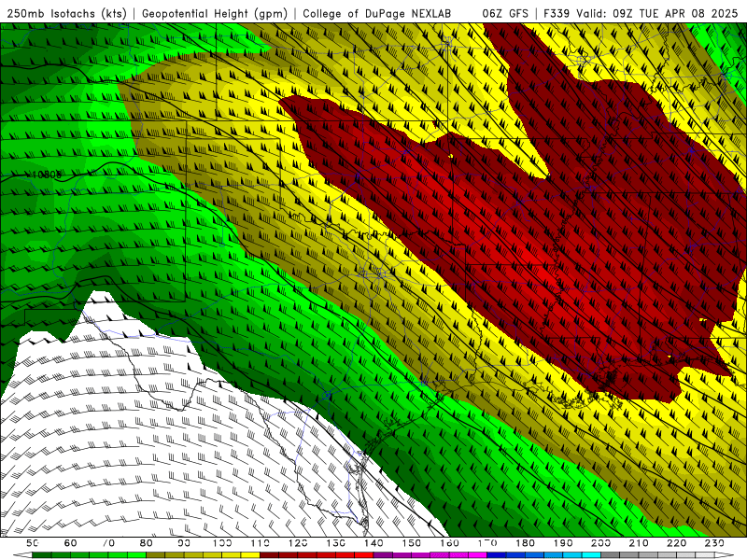Click the bright magenta swatch before blue
Image resolution: width=747 pixels, height=560 pixels.
[477, 555]
